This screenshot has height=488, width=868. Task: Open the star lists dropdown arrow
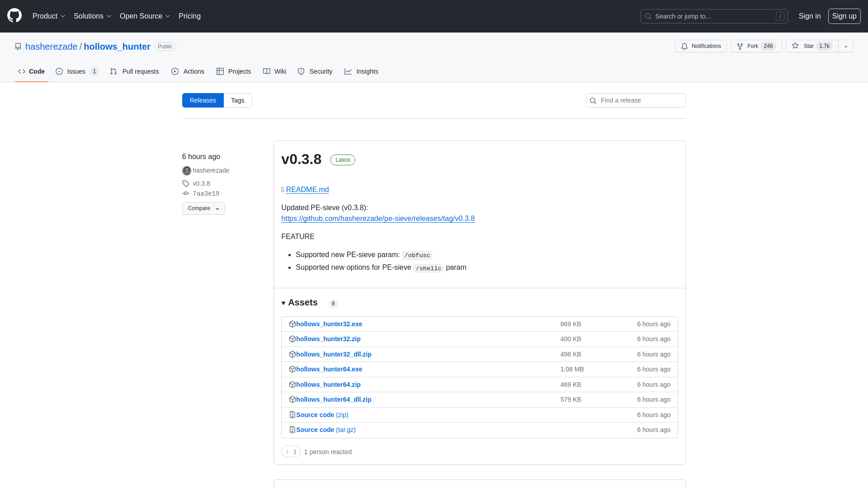846,46
